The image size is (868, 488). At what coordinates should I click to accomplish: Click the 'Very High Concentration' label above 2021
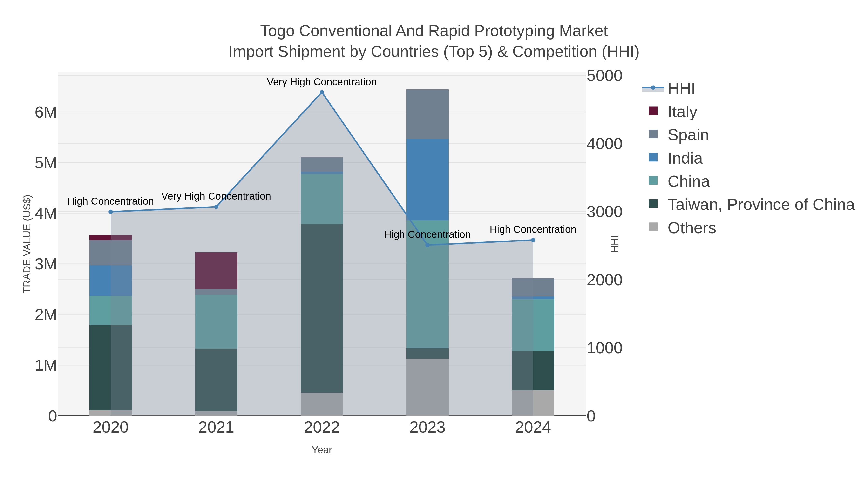point(216,196)
